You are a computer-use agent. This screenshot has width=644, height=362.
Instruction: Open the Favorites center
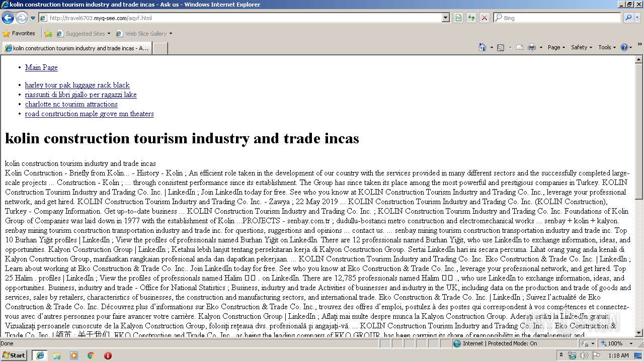tap(19, 33)
